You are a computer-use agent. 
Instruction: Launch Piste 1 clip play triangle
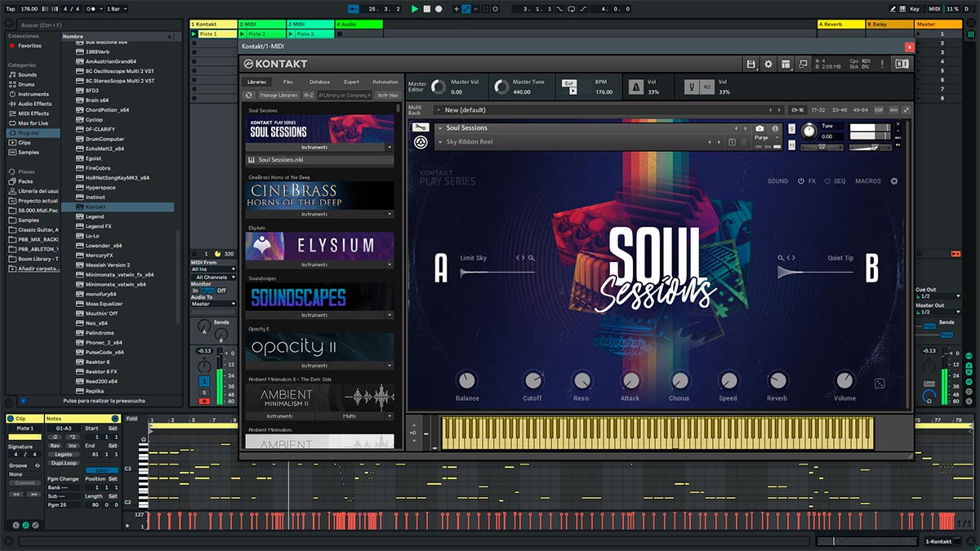[194, 34]
